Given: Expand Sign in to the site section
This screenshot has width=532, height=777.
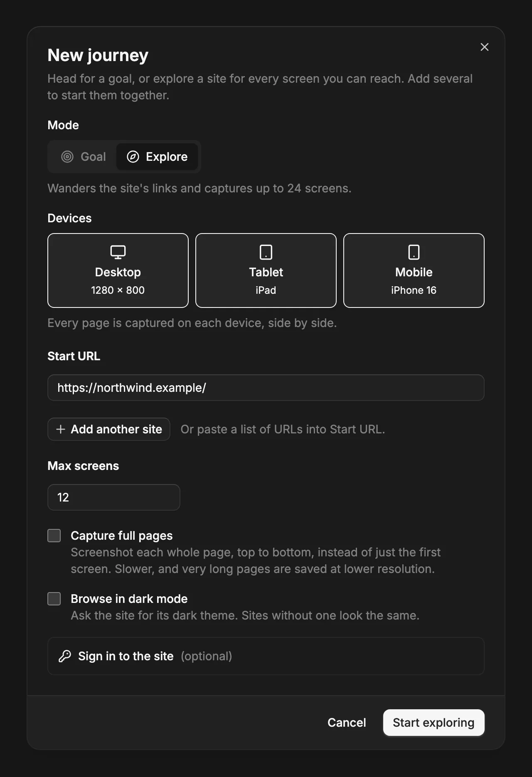Looking at the screenshot, I should click(x=266, y=656).
